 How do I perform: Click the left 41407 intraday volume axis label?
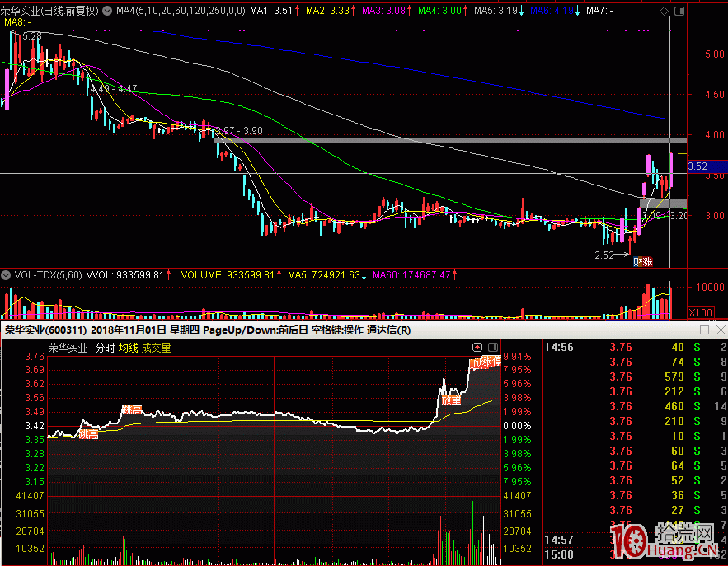click(x=31, y=496)
